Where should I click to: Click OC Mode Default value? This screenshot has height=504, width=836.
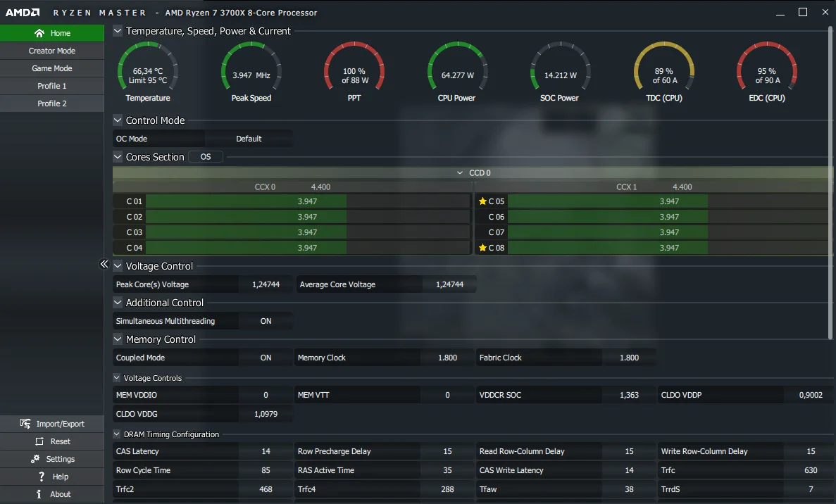(x=249, y=139)
